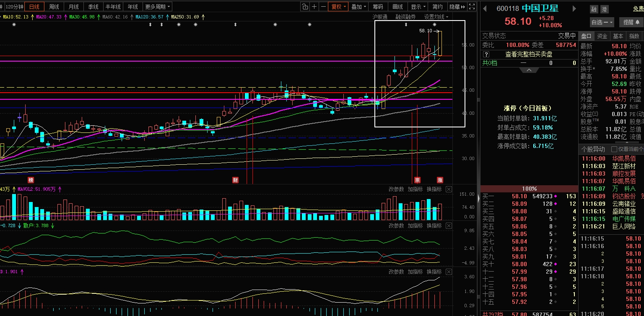This screenshot has width=644, height=316.
Task: Go to previous stock with left arrow
Action: pyautogui.click(x=484, y=9)
